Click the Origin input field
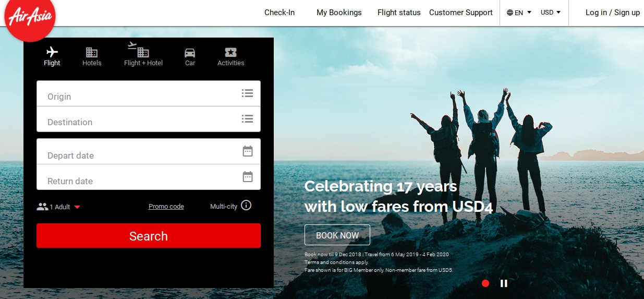 [149, 93]
